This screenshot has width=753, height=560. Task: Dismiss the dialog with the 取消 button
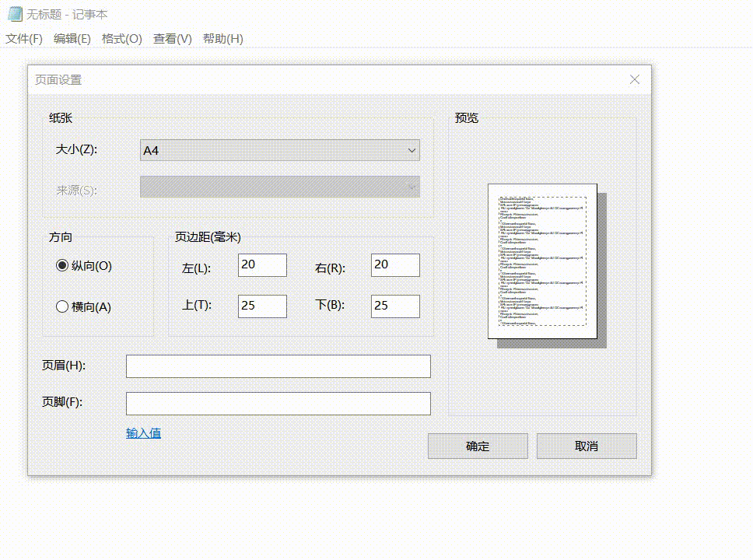click(586, 446)
